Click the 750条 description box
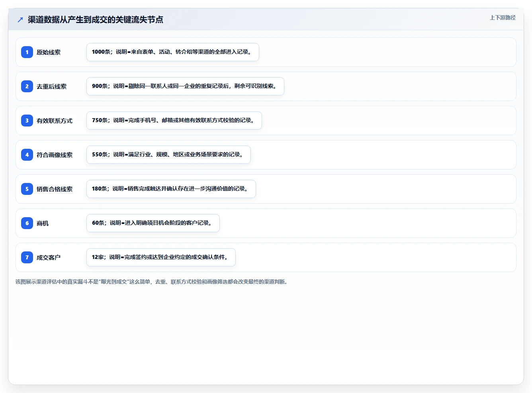Viewport: 532px width, 393px height. click(174, 121)
